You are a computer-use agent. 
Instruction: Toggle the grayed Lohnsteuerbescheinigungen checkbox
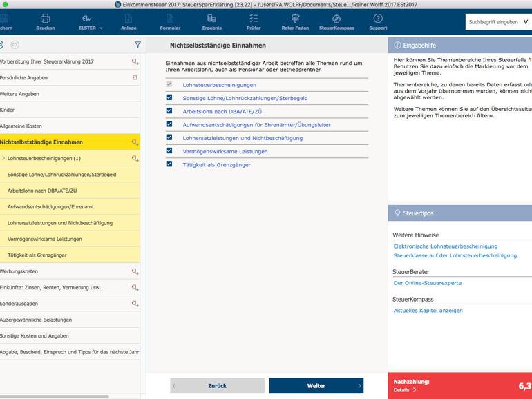[x=169, y=84]
